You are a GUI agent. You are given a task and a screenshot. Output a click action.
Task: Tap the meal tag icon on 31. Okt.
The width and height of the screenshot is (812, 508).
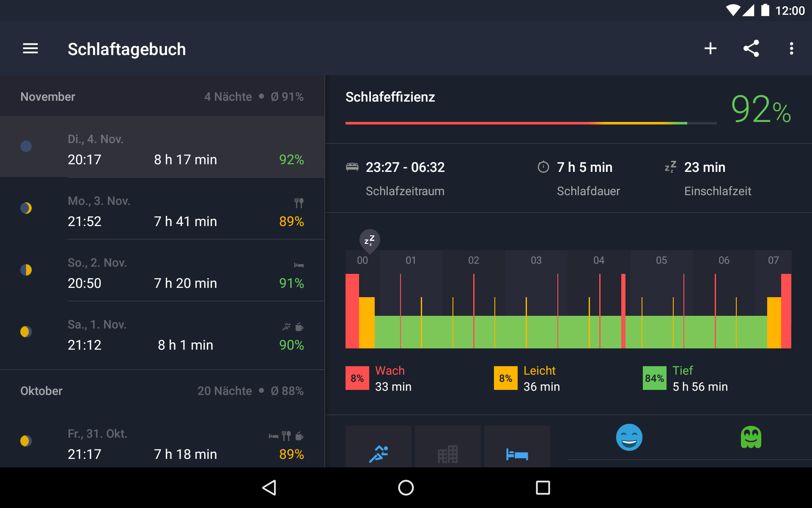coord(286,436)
